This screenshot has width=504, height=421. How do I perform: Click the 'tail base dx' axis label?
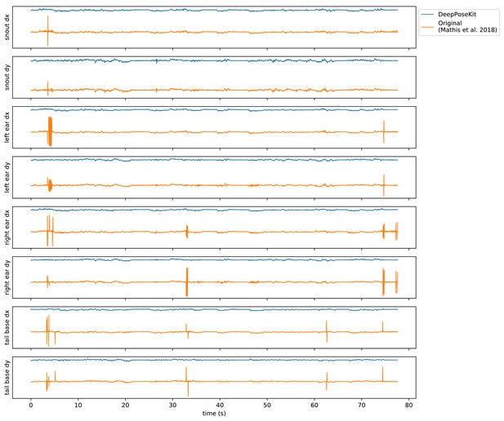click(x=7, y=327)
